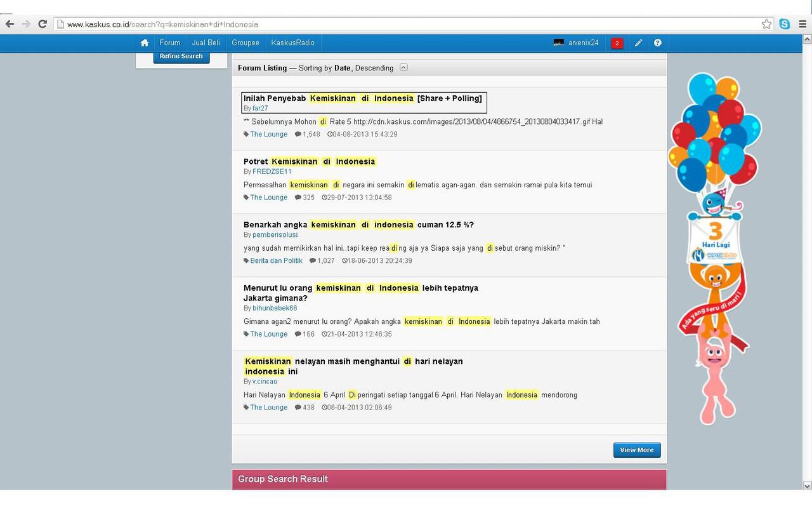The height and width of the screenshot is (508, 812).
Task: Visit author v.cincao's profile
Action: click(x=265, y=382)
